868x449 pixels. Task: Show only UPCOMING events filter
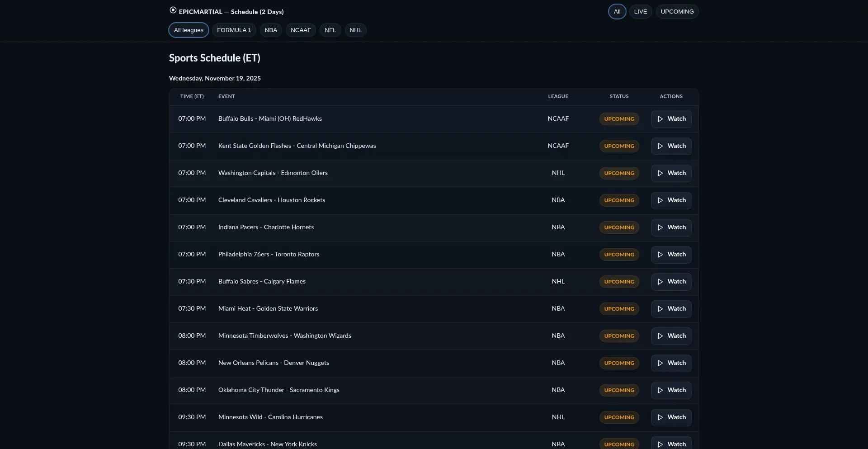[x=677, y=12]
